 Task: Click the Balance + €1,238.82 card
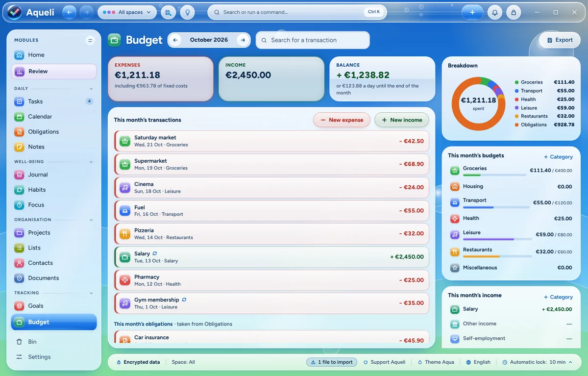coord(382,79)
